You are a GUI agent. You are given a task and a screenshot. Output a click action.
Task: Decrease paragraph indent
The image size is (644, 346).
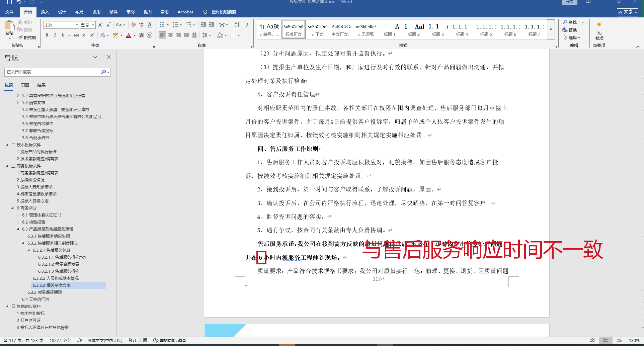(x=204, y=25)
